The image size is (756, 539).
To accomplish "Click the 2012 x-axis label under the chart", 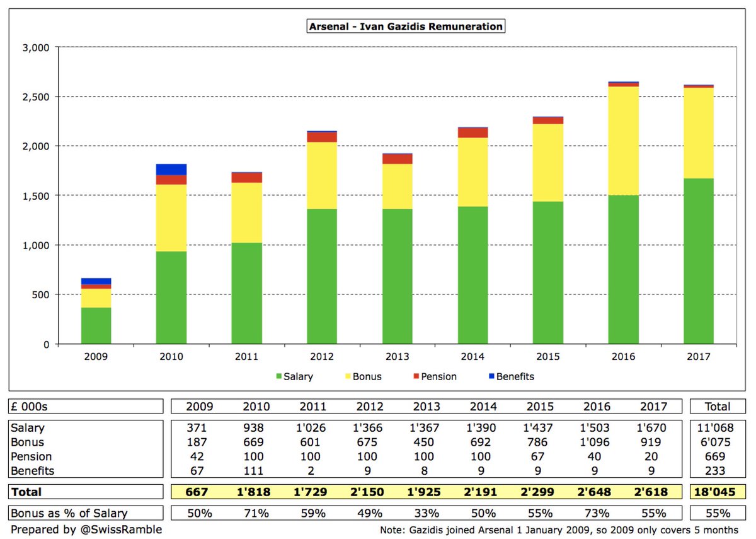I will coord(322,356).
